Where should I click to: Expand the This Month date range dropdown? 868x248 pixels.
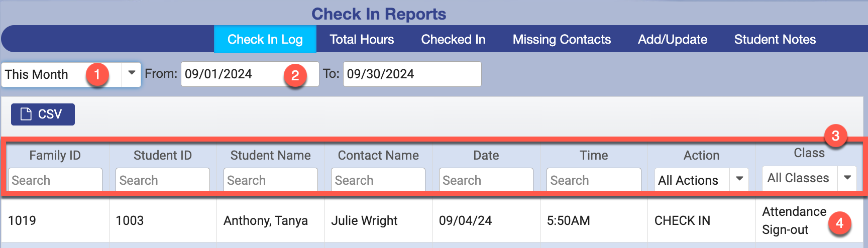(131, 74)
